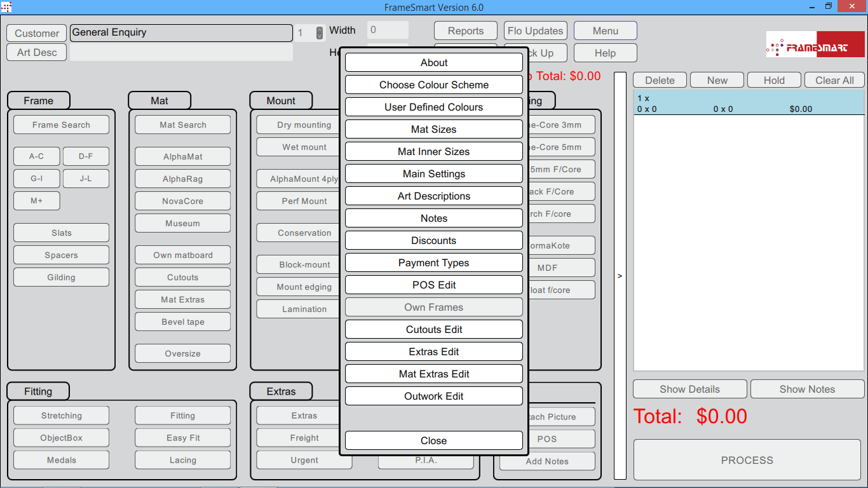Screen dimensions: 868x488
Task: Open the Mat Sizes option
Action: [434, 129]
